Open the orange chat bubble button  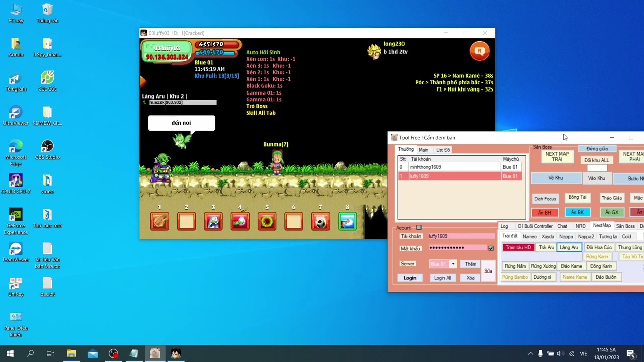coord(479,51)
